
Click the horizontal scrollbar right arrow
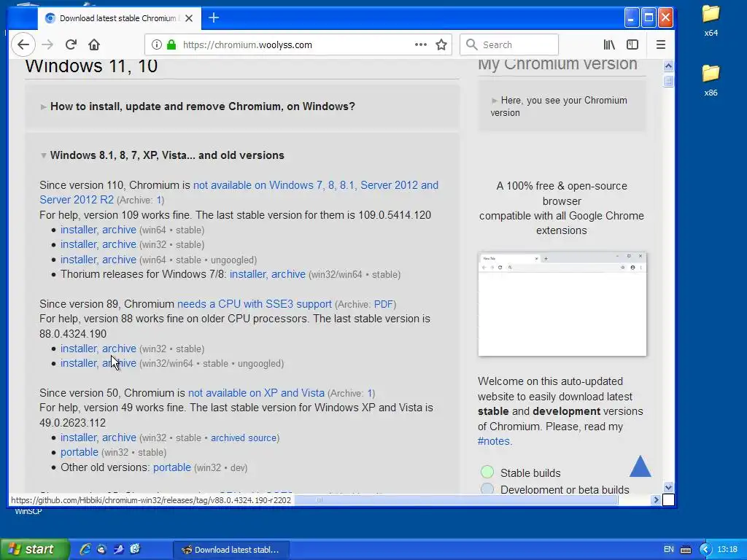pyautogui.click(x=656, y=499)
